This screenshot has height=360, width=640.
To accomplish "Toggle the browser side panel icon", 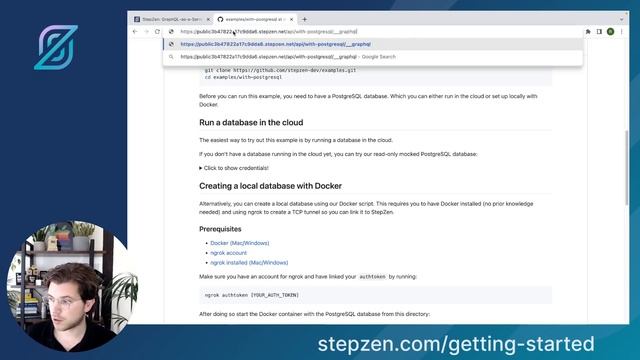I will click(599, 31).
